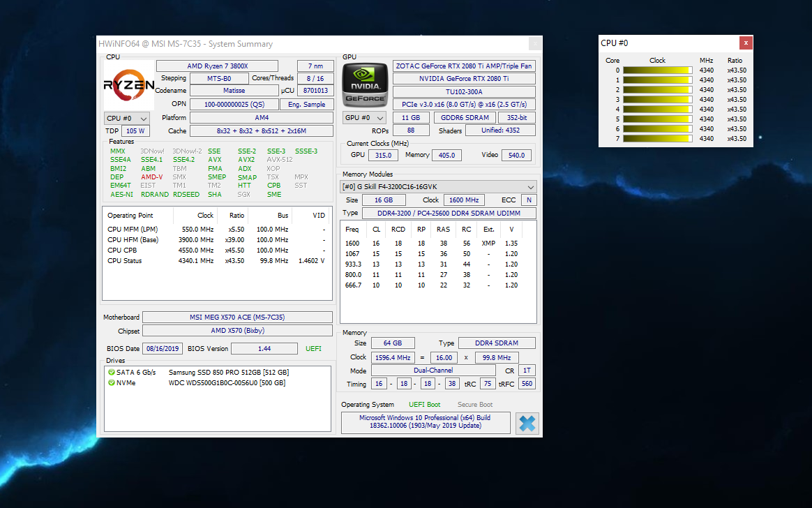Select the WDC WDS500G1B0C drive entry
Viewport: 812px width, 508px height.
coord(218,383)
